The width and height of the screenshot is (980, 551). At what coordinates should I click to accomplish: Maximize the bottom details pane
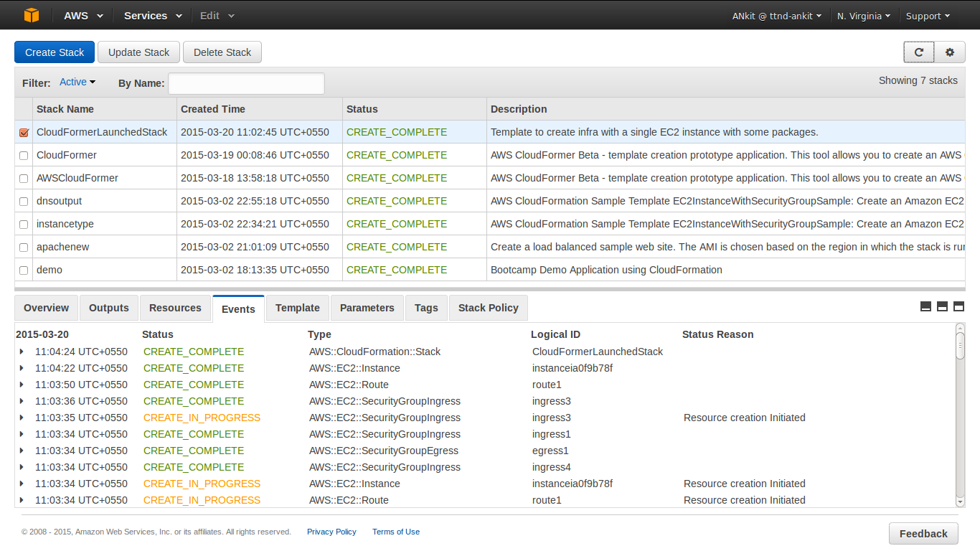pos(958,306)
